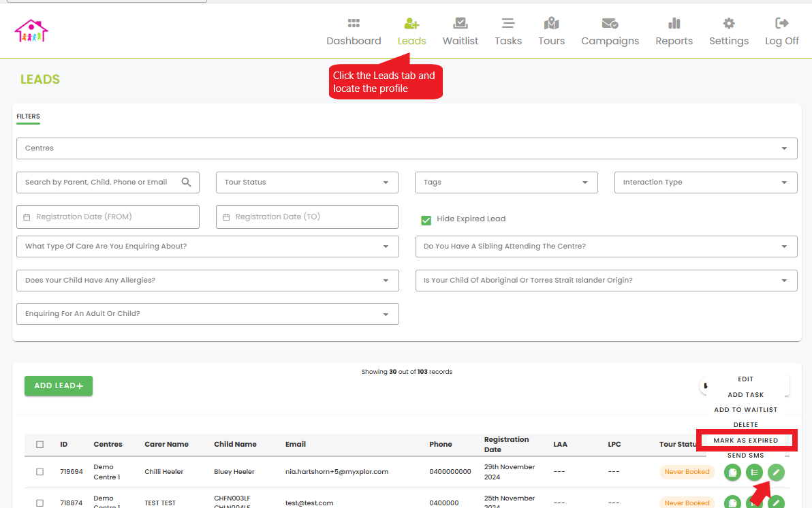Click the ID value 718874
The image size is (812, 508).
click(71, 503)
